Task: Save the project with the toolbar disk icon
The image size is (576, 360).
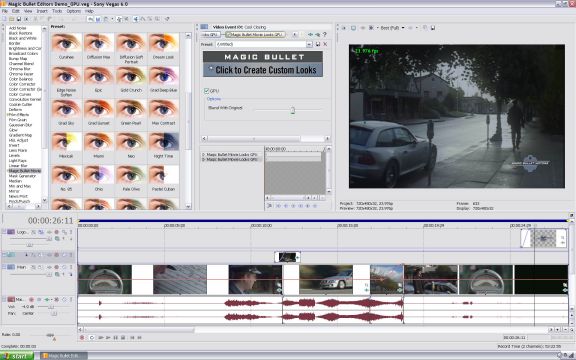Action: [18, 19]
